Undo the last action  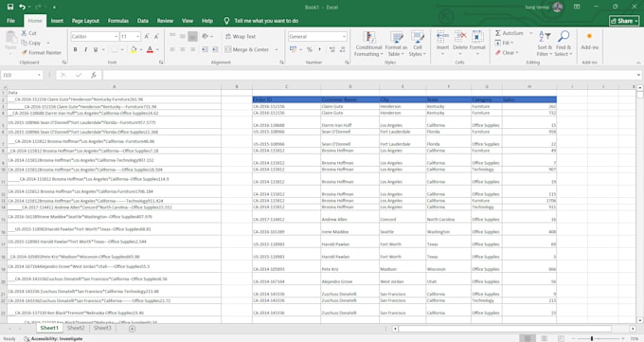pos(22,7)
